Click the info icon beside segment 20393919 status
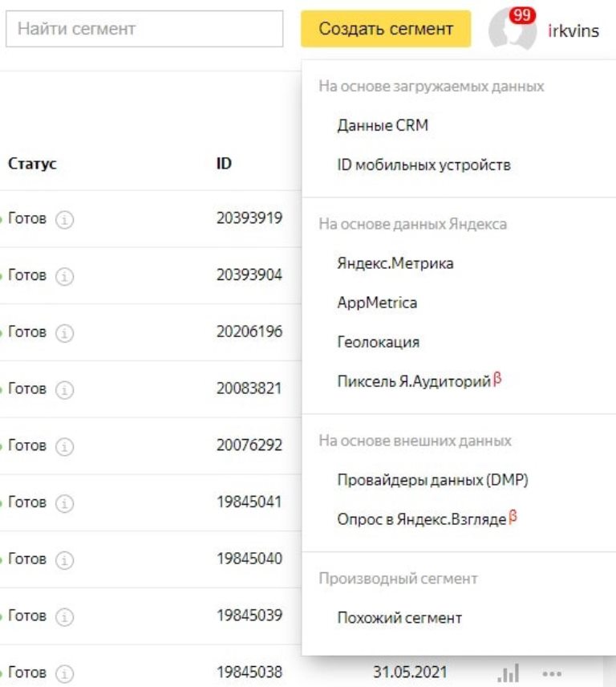The image size is (616, 687). (x=63, y=218)
